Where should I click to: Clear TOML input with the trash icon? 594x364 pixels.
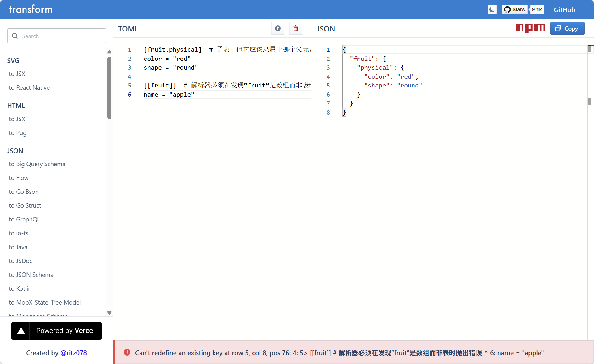click(295, 29)
